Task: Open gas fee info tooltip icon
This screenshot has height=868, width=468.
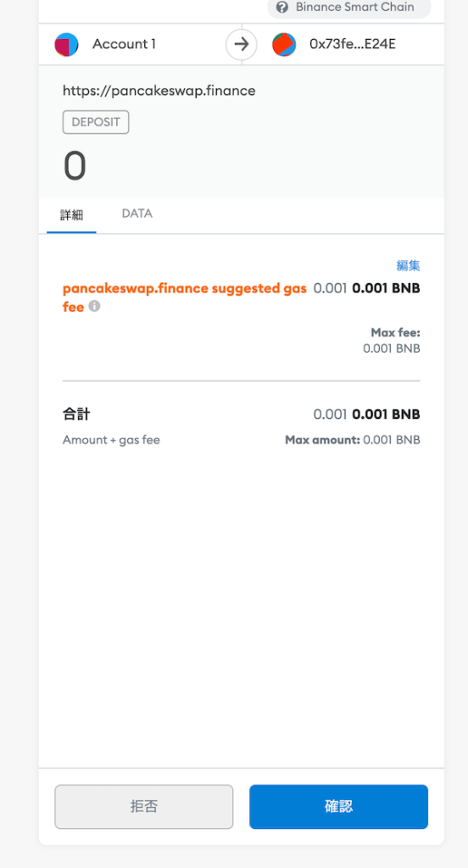Action: click(95, 305)
